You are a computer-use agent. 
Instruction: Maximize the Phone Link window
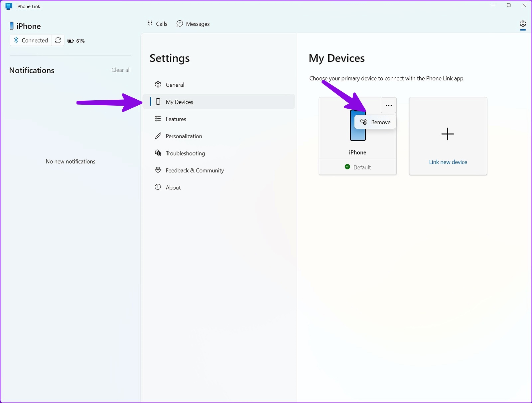[x=509, y=5]
